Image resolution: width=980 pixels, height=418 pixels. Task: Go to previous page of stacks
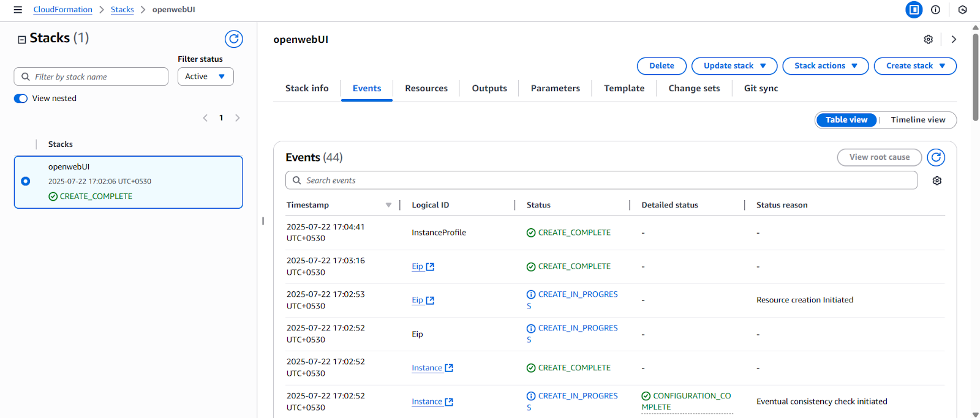pos(205,118)
